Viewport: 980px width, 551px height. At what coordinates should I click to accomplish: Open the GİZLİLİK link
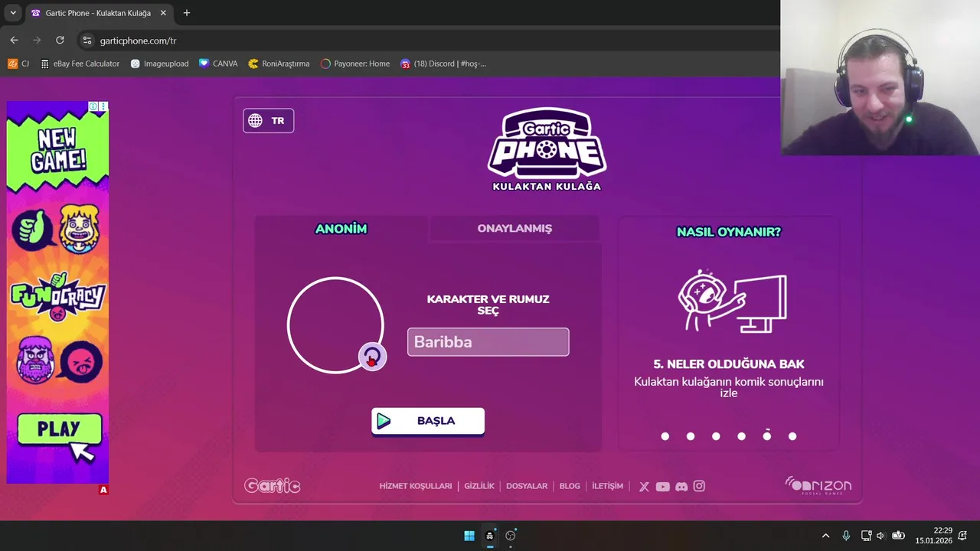coord(479,486)
